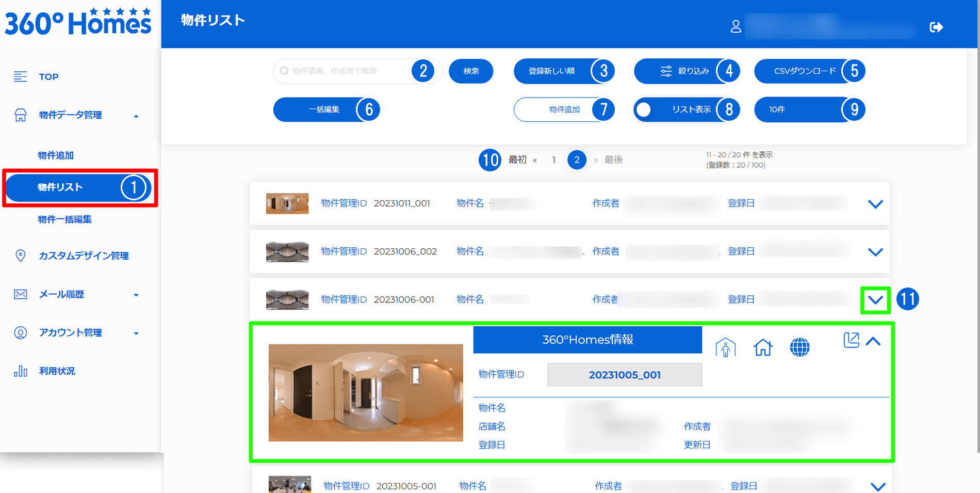Click the 利用状況 bar chart icon
This screenshot has height=493, width=980.
21,371
